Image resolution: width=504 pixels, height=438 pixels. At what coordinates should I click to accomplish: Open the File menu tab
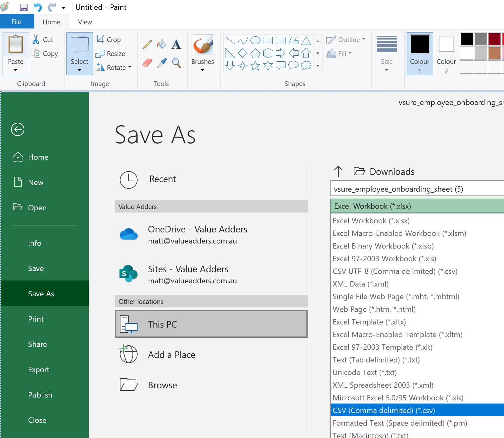[x=16, y=22]
